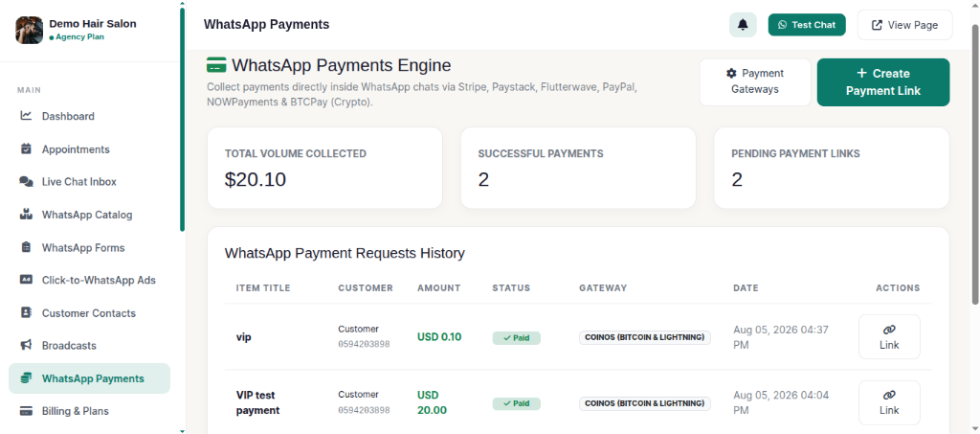Click date Aug 05, 2026 04:04 PM
This screenshot has width=980, height=434.
781,402
